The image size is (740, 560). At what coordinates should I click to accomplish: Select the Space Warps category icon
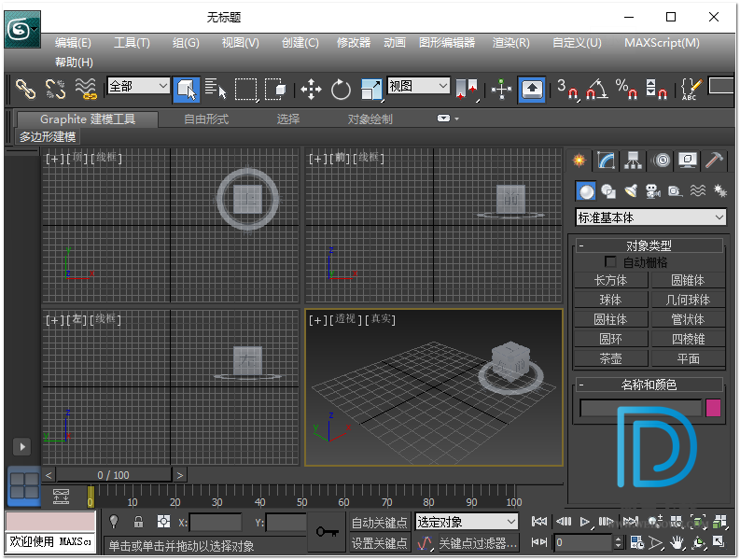pos(697,190)
